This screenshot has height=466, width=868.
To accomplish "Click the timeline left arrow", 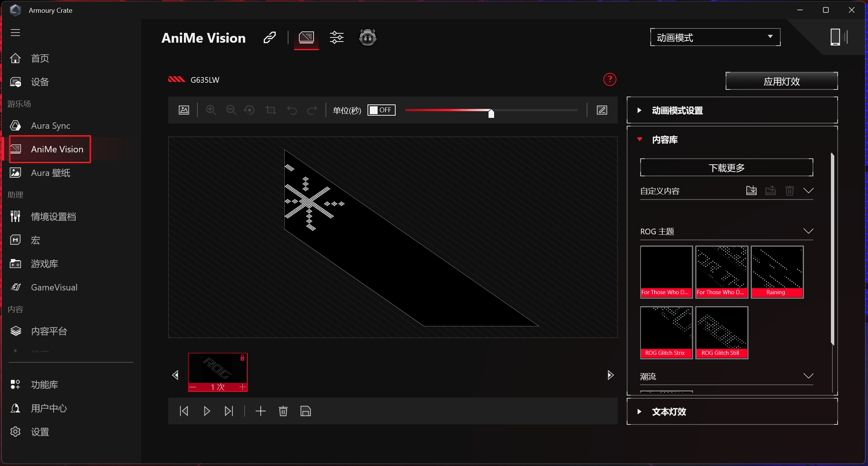I will pyautogui.click(x=175, y=375).
